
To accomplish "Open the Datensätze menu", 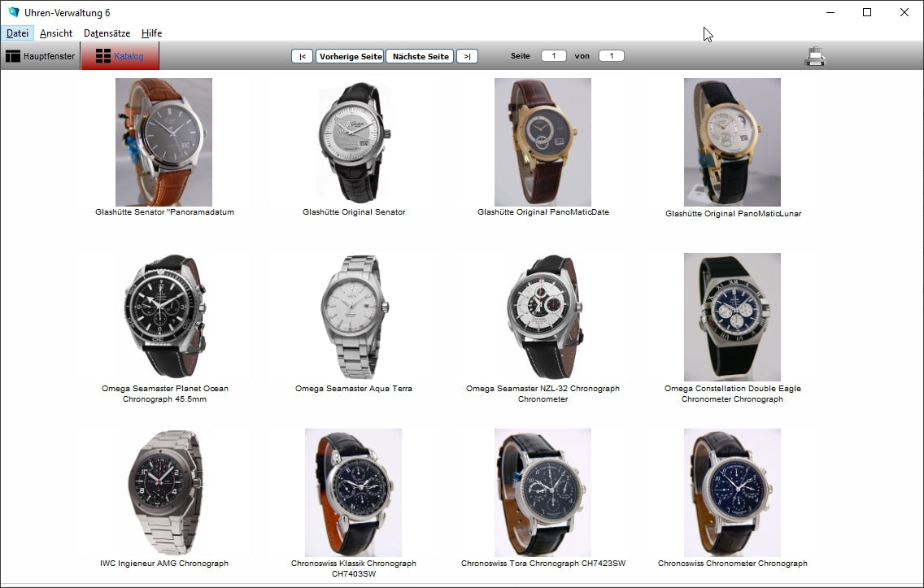I will [x=107, y=33].
